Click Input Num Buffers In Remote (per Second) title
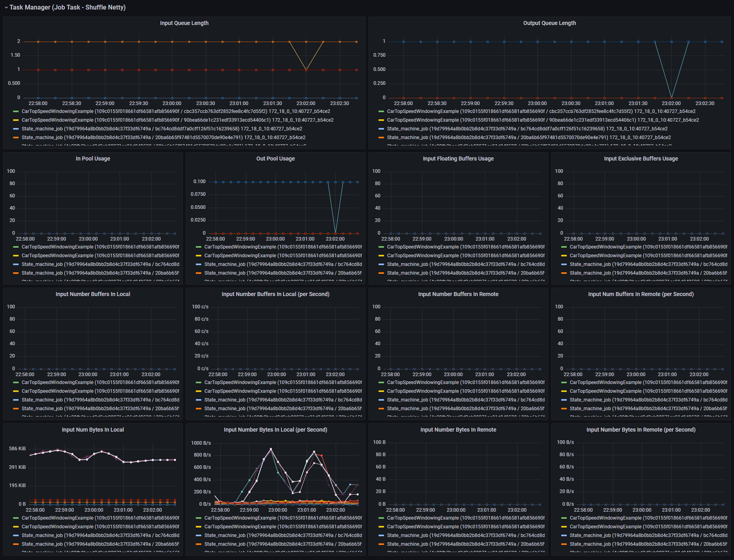The height and width of the screenshot is (560, 734). coord(641,294)
